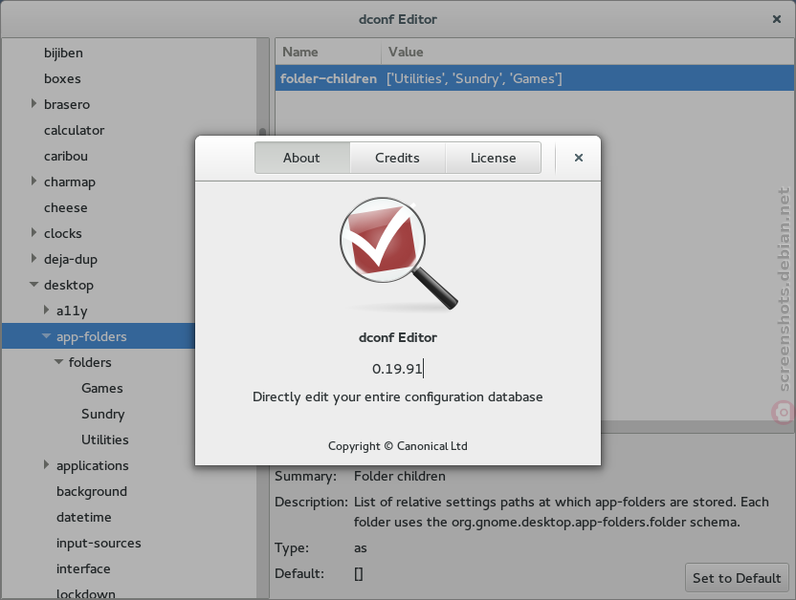
Task: Expand the charmap tree node
Action: 34,181
